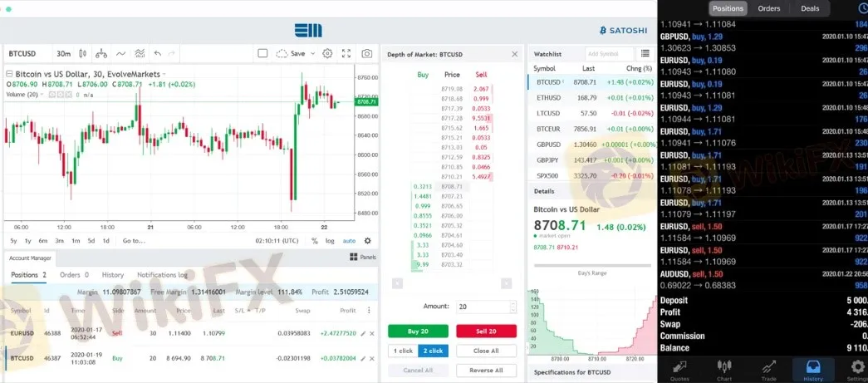Image resolution: width=868 pixels, height=383 pixels.
Task: Click the Close All button
Action: pyautogui.click(x=486, y=351)
